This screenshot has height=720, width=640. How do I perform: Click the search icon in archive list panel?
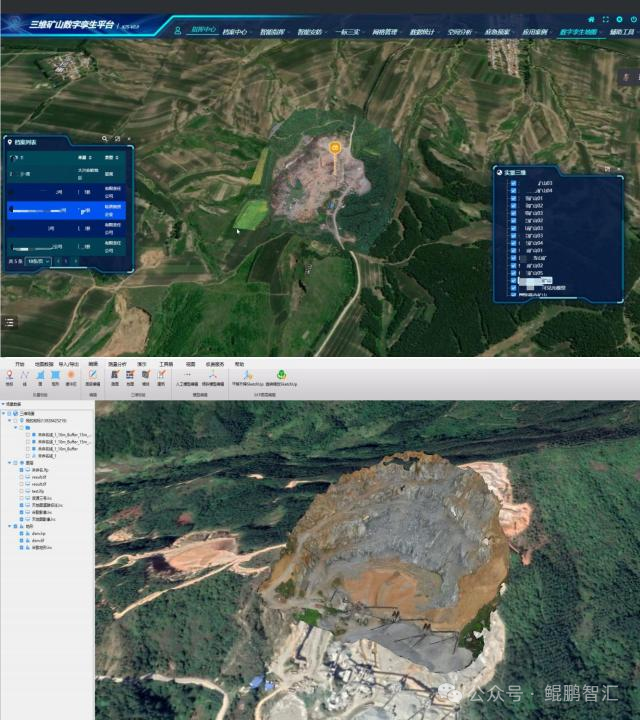click(105, 139)
